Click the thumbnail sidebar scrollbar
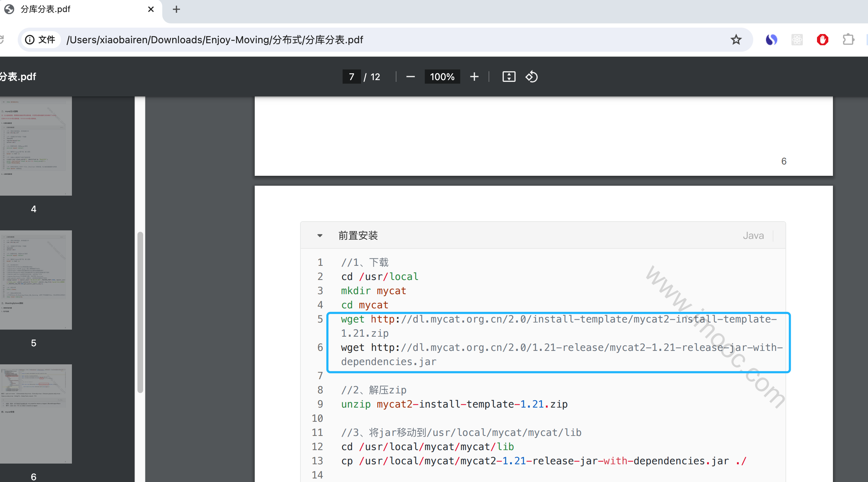Image resolution: width=868 pixels, height=482 pixels. point(140,312)
